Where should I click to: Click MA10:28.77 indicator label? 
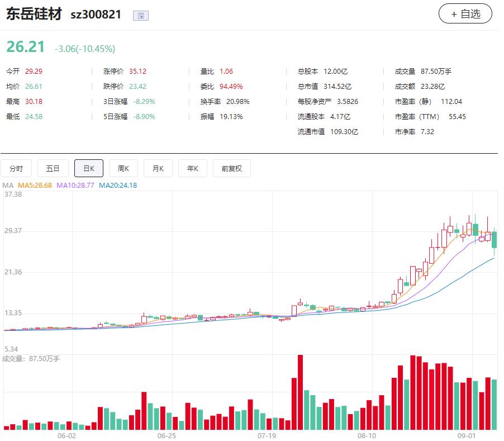click(x=75, y=186)
